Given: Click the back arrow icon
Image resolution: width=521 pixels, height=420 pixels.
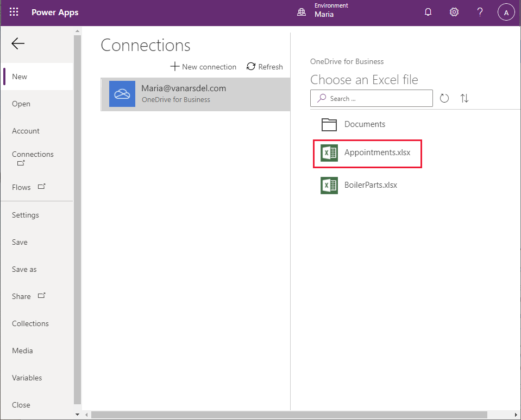Looking at the screenshot, I should click(18, 43).
